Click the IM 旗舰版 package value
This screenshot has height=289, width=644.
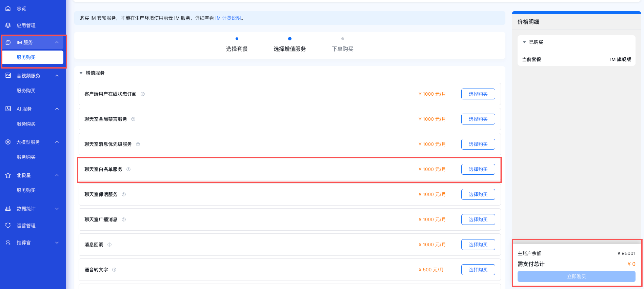pos(621,59)
